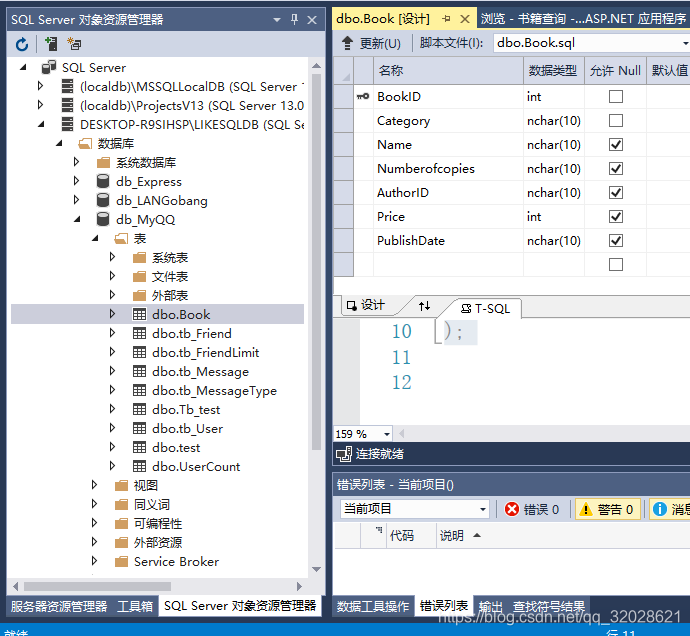Image resolution: width=690 pixels, height=636 pixels.
Task: Collapse the db_MyQQ database node
Action: pos(77,219)
